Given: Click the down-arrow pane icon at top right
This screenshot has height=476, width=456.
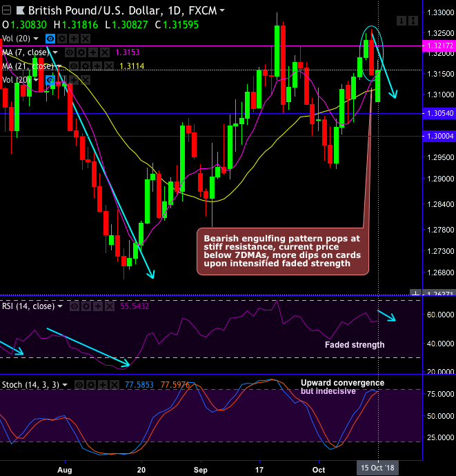Looking at the screenshot, I should coord(402,21).
